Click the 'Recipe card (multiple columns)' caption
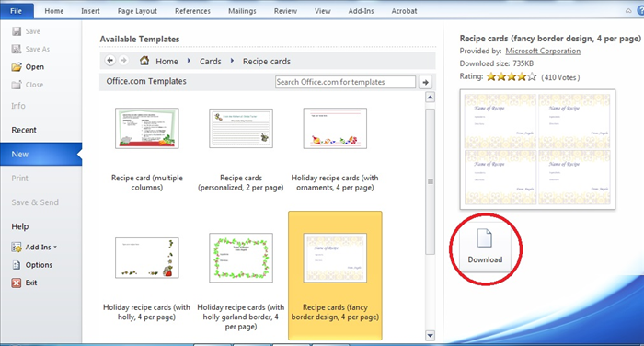This screenshot has width=644, height=346. click(147, 182)
